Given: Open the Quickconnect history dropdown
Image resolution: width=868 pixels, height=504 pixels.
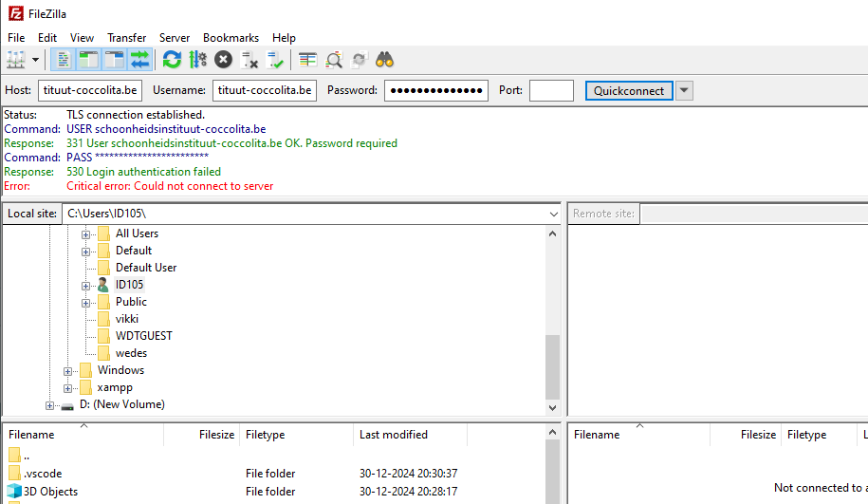Looking at the screenshot, I should (685, 90).
